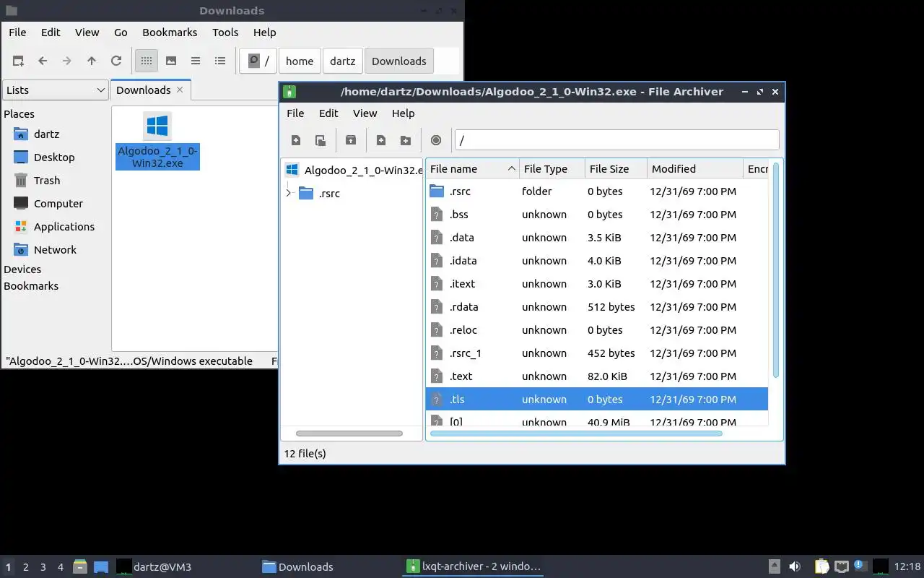Click horizontal scrollbar of archive tree pane

(x=349, y=433)
